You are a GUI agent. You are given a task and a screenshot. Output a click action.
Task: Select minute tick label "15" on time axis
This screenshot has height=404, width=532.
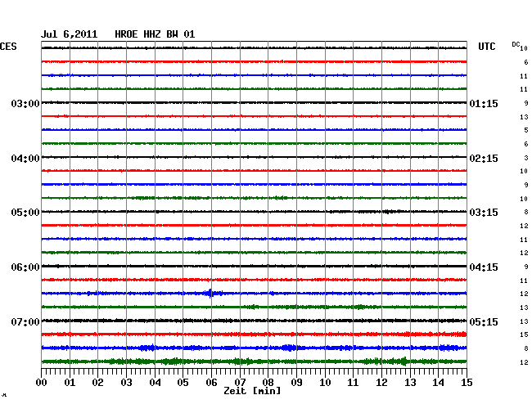pos(467,382)
